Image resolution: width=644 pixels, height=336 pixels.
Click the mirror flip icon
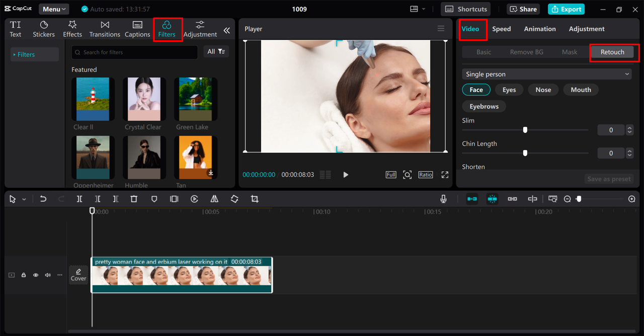(214, 199)
